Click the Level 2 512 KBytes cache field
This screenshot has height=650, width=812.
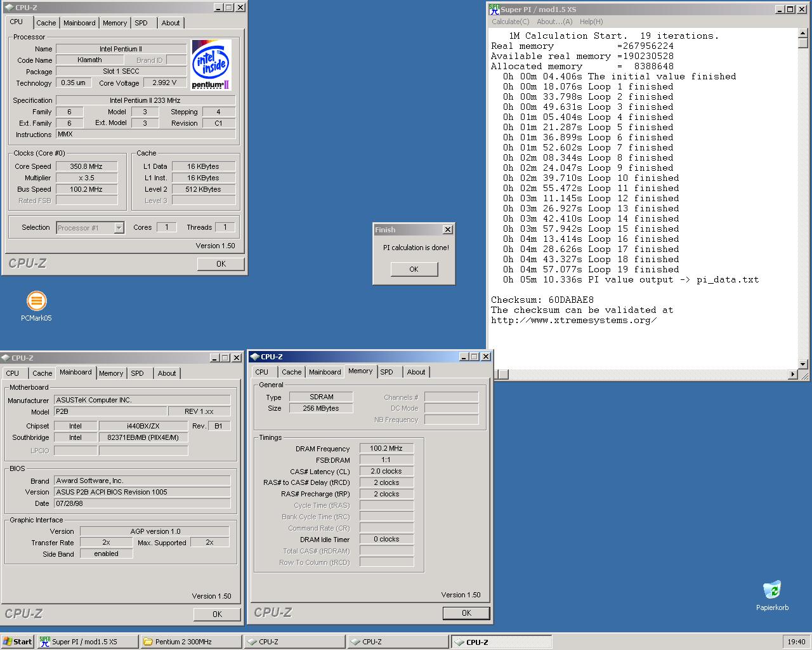pyautogui.click(x=204, y=189)
